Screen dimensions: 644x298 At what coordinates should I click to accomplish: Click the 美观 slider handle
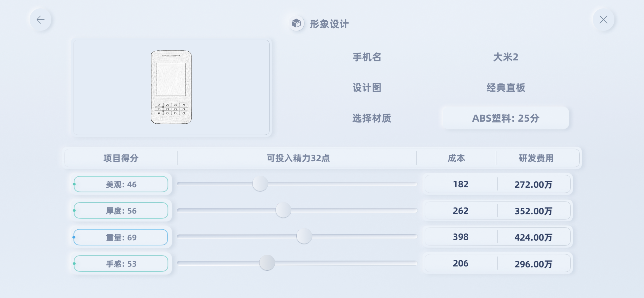tap(260, 184)
